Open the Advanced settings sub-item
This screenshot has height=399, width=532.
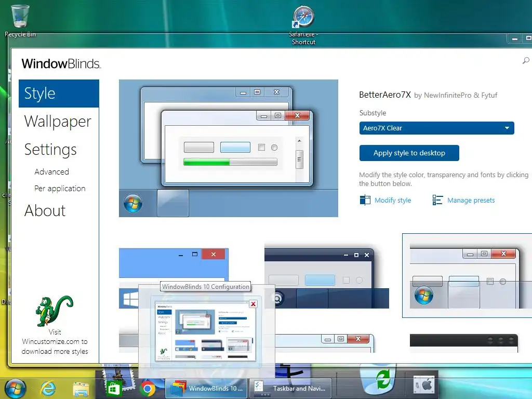click(x=51, y=171)
